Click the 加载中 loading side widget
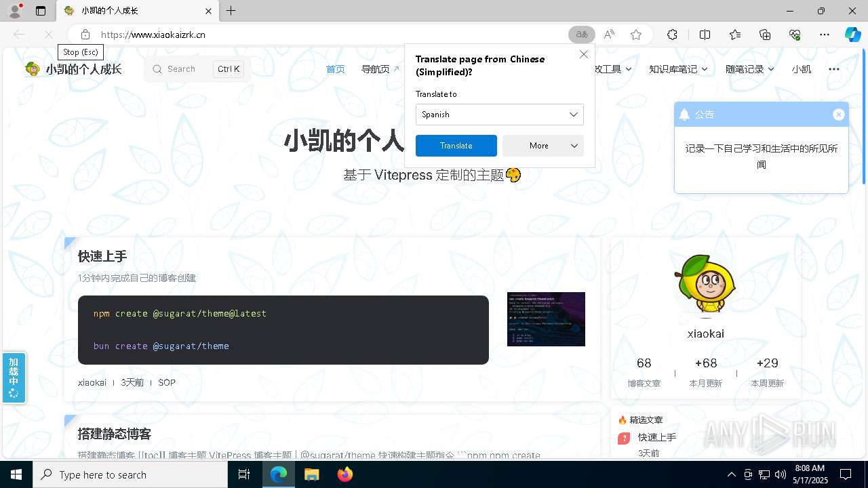This screenshot has height=488, width=868. click(14, 378)
